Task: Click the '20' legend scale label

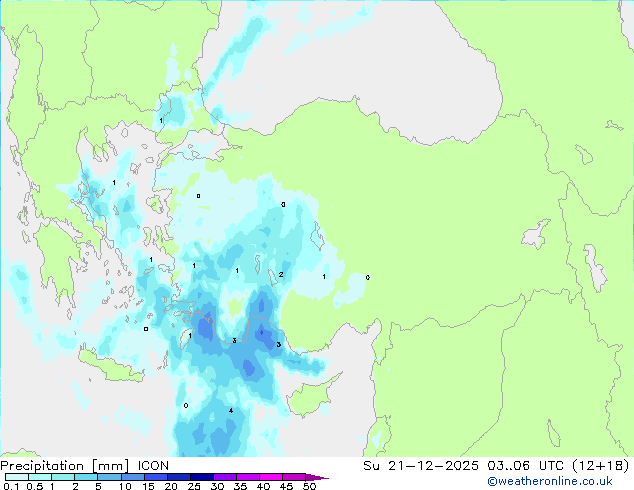Action: point(171,486)
